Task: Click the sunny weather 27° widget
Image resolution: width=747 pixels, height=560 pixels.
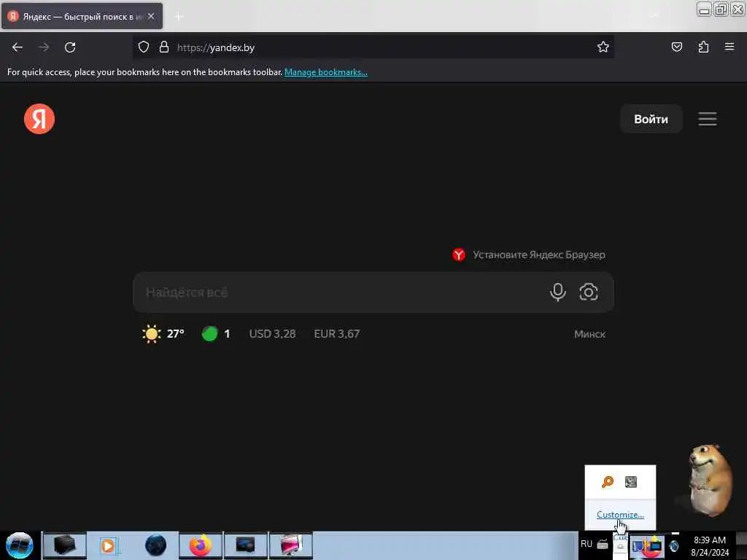Action: (163, 334)
